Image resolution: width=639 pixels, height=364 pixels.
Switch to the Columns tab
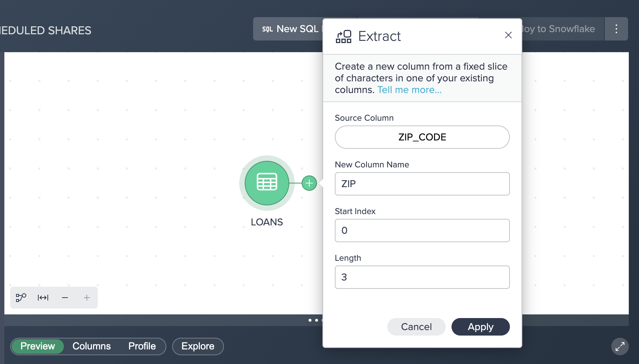click(92, 346)
